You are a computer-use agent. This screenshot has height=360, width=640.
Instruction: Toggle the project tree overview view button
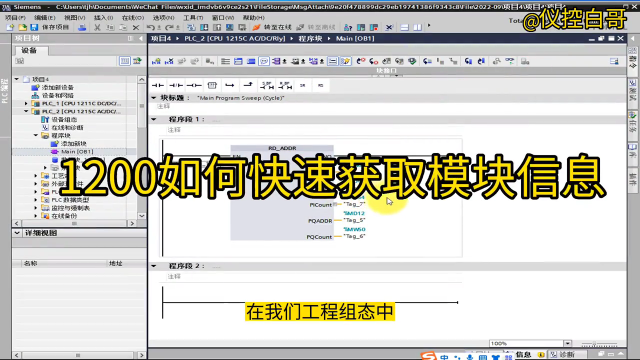[124, 61]
